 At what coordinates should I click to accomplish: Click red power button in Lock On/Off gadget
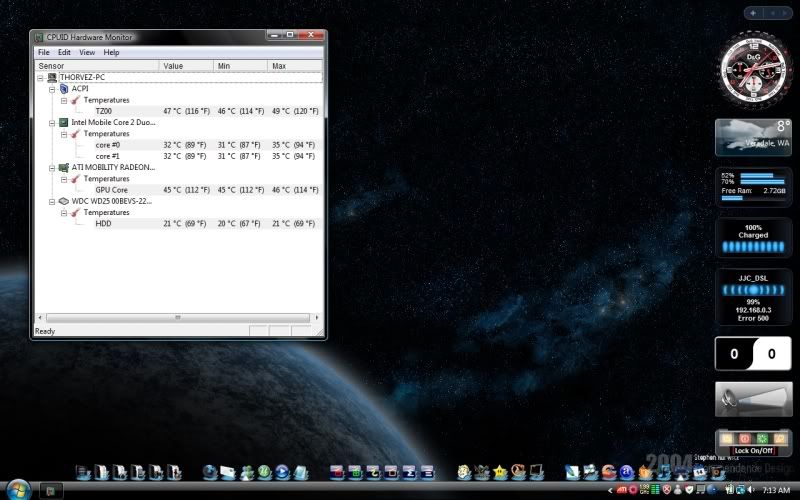click(x=744, y=438)
